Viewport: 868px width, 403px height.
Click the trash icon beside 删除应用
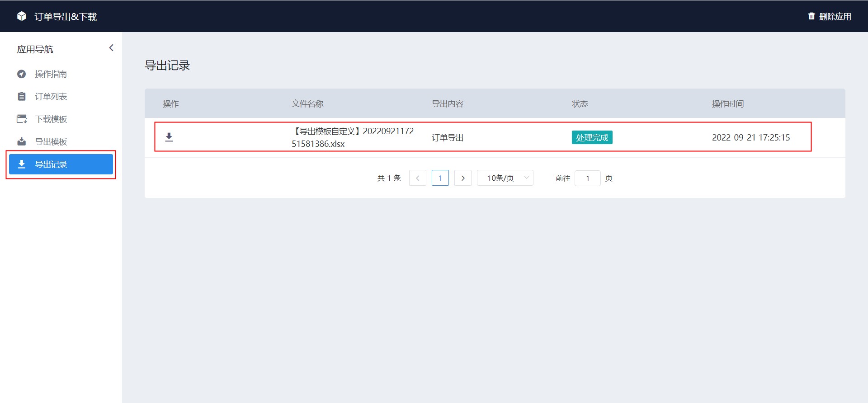pyautogui.click(x=811, y=16)
